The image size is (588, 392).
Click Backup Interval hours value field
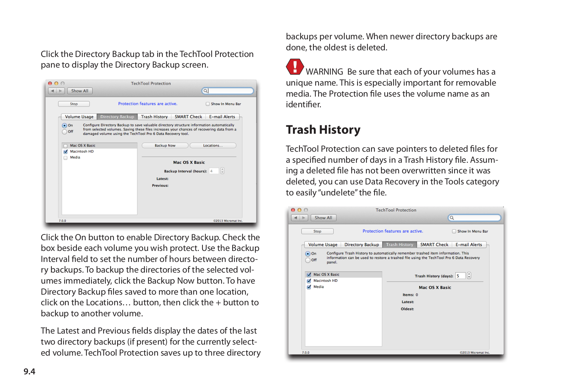click(214, 171)
